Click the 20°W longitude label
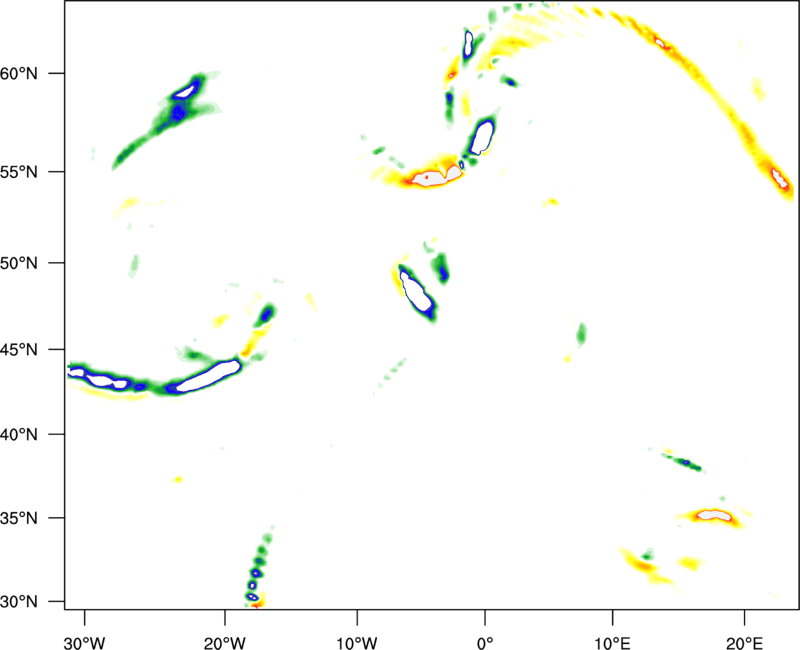 (224, 643)
